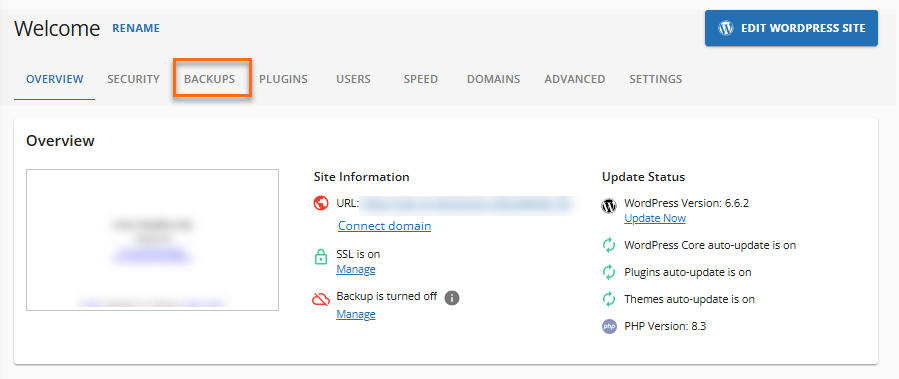Open the Security tab
This screenshot has width=899, height=379.
(x=134, y=79)
